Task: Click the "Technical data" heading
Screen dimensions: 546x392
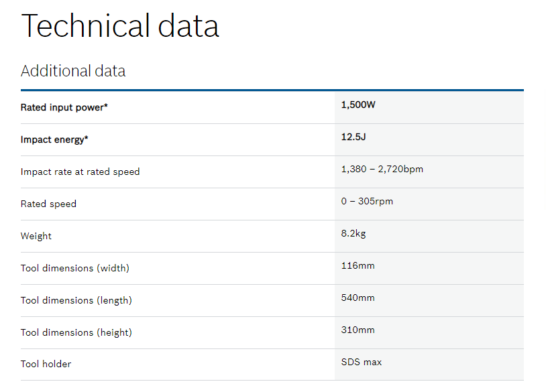Action: click(x=120, y=26)
